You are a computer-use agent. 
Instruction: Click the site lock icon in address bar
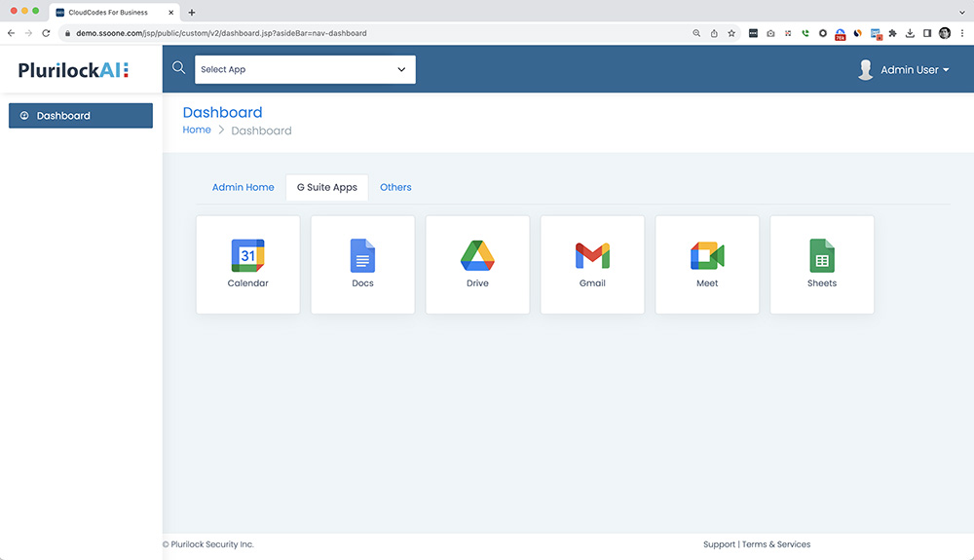click(x=68, y=33)
